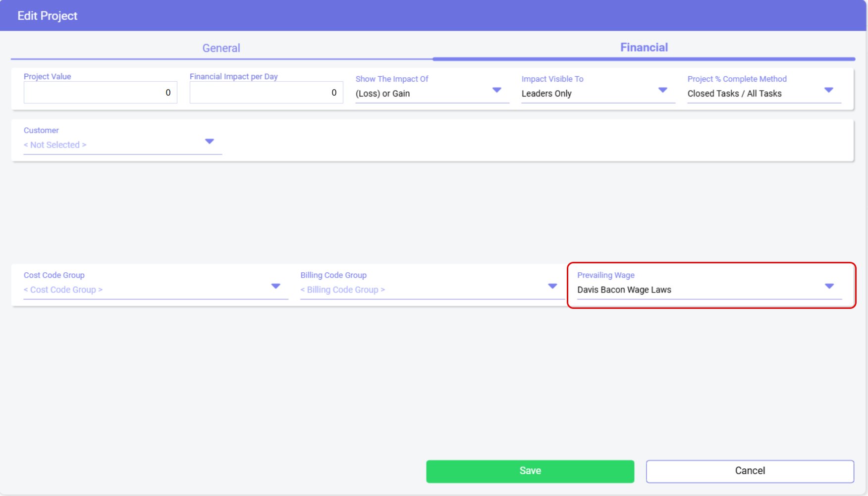868x496 pixels.
Task: Open the Customer dropdown arrow
Action: click(x=210, y=142)
